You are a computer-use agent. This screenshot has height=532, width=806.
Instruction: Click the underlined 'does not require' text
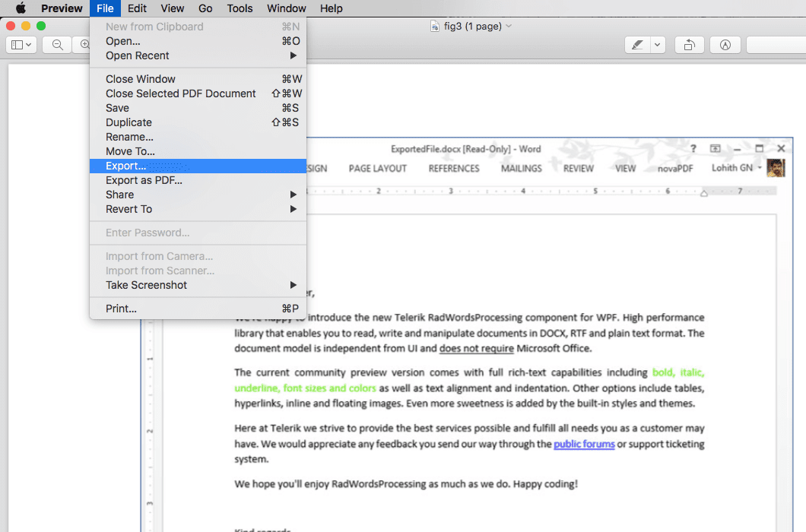point(477,349)
